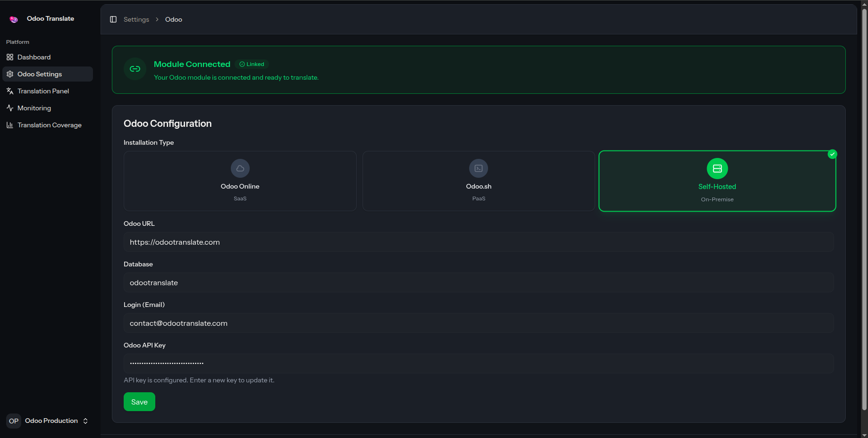The width and height of the screenshot is (868, 438).
Task: Select Odoo.sh PaaS installation type
Action: point(479,181)
